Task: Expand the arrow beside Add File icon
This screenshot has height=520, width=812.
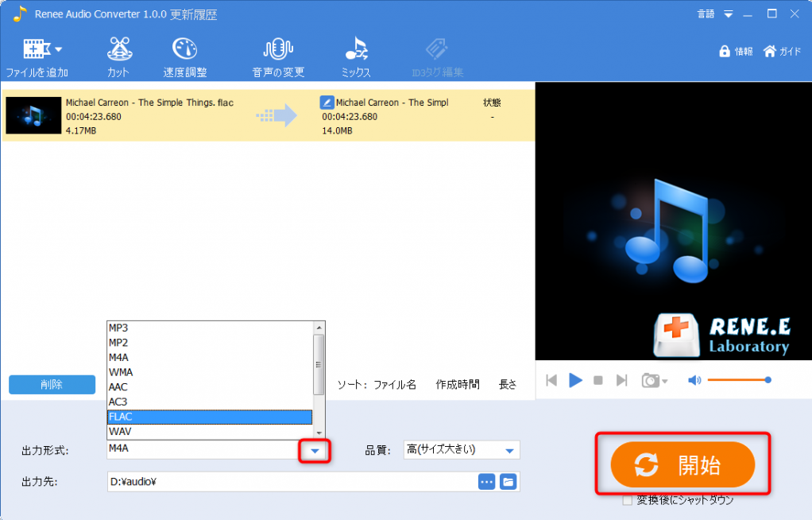Action: pos(59,50)
